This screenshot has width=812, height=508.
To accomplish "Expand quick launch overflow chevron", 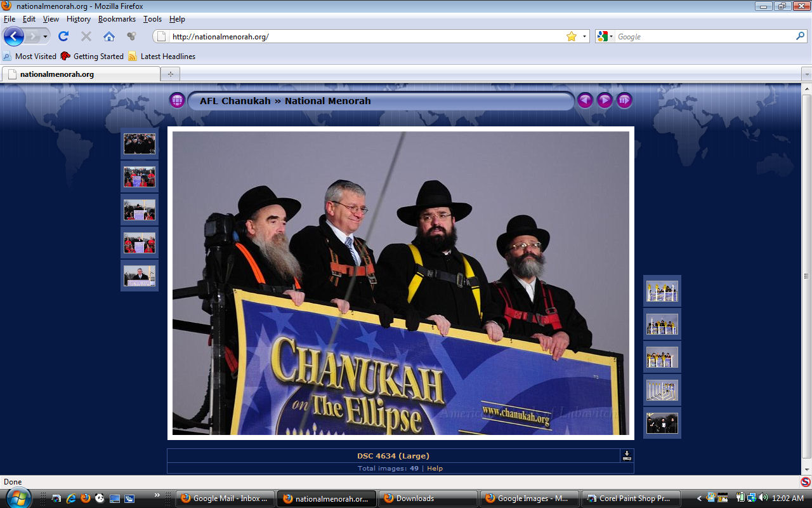I will click(x=157, y=495).
